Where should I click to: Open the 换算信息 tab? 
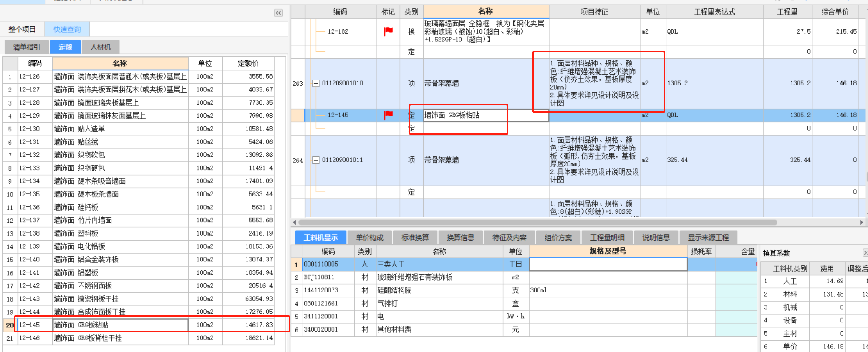point(460,237)
